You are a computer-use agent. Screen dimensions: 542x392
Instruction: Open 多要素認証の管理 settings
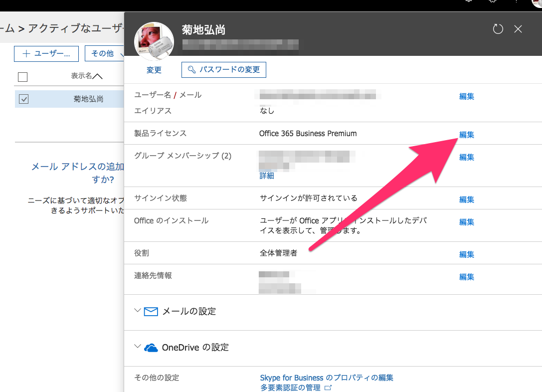(292, 387)
